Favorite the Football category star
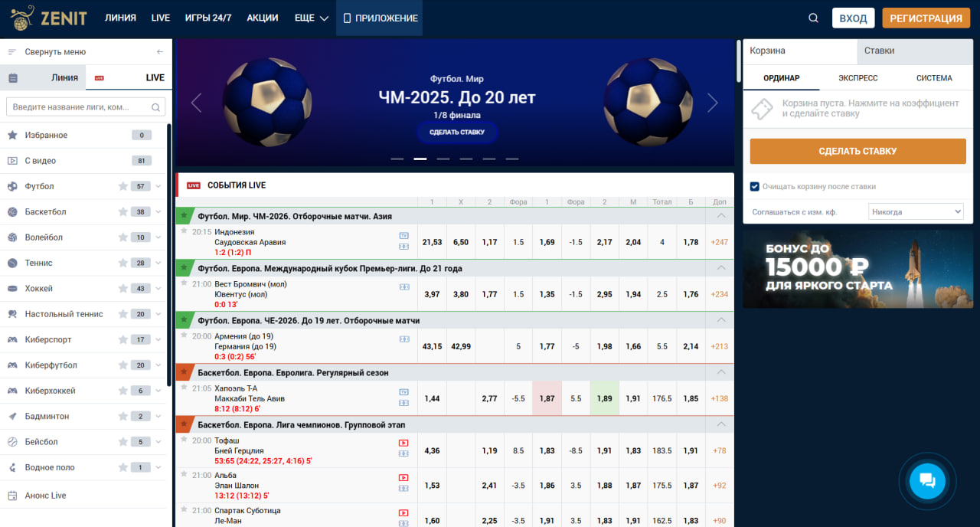Image resolution: width=980 pixels, height=527 pixels. (x=122, y=186)
